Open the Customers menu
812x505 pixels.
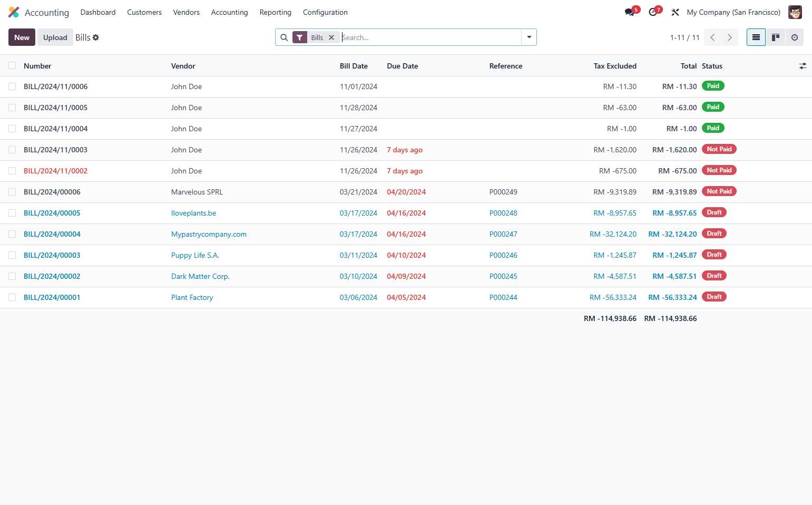(x=144, y=12)
